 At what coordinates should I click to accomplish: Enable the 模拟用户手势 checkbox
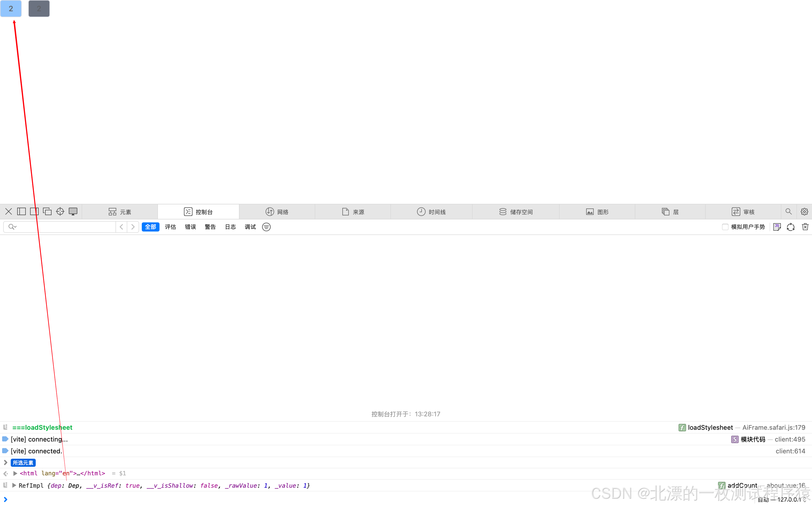tap(725, 227)
